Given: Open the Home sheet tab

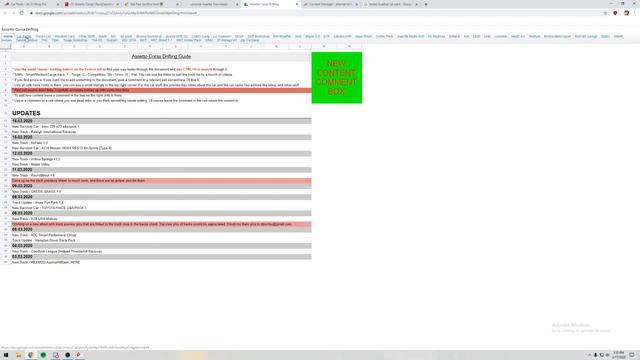Looking at the screenshot, I should point(8,36).
